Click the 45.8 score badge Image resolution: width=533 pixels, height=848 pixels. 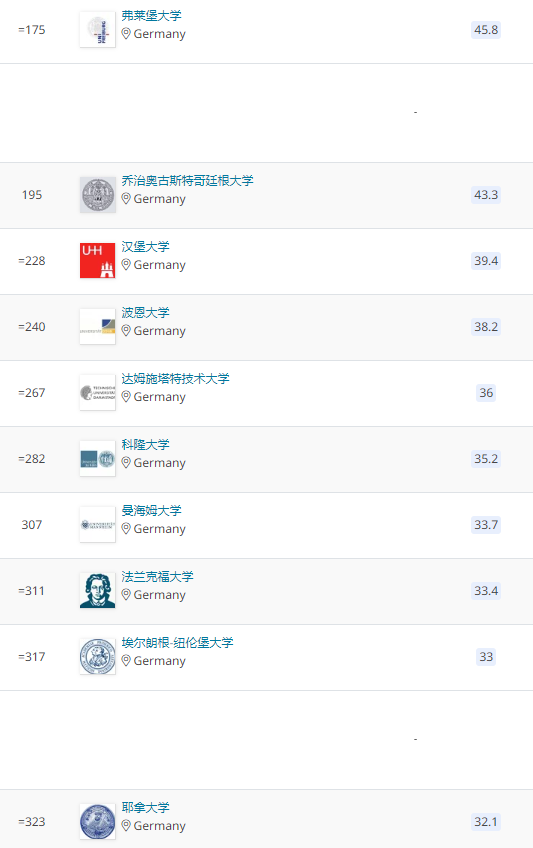pyautogui.click(x=486, y=30)
